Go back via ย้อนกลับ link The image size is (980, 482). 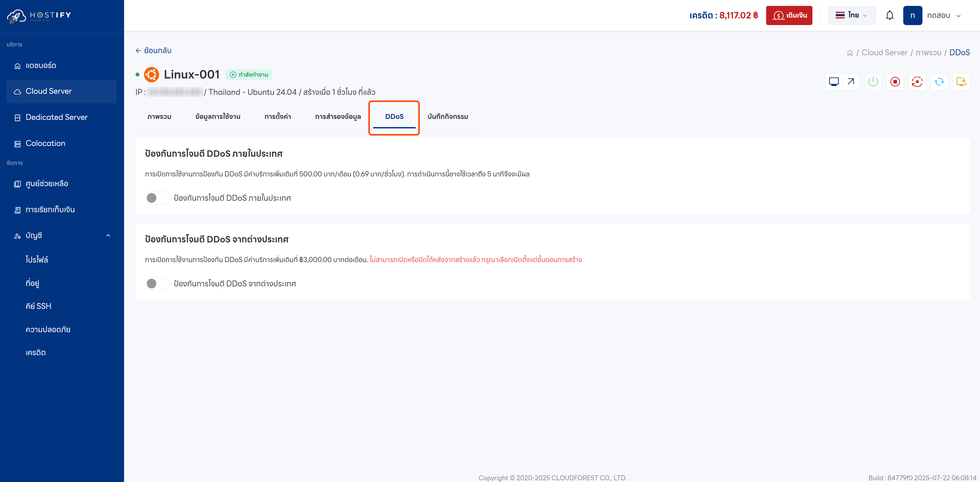[154, 51]
